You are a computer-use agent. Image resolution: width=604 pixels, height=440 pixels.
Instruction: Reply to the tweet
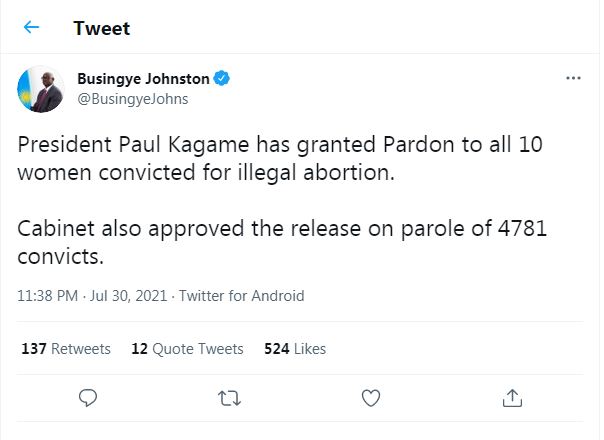click(x=87, y=398)
